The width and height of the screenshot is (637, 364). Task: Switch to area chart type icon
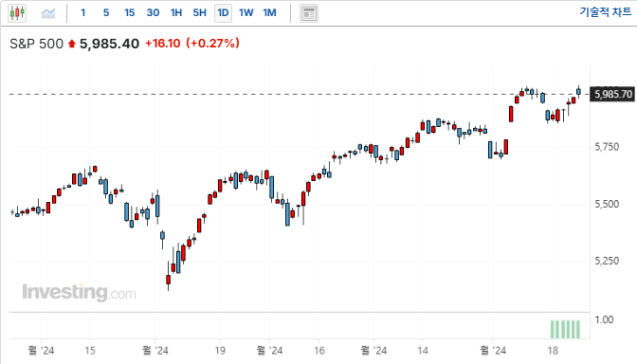click(x=48, y=13)
